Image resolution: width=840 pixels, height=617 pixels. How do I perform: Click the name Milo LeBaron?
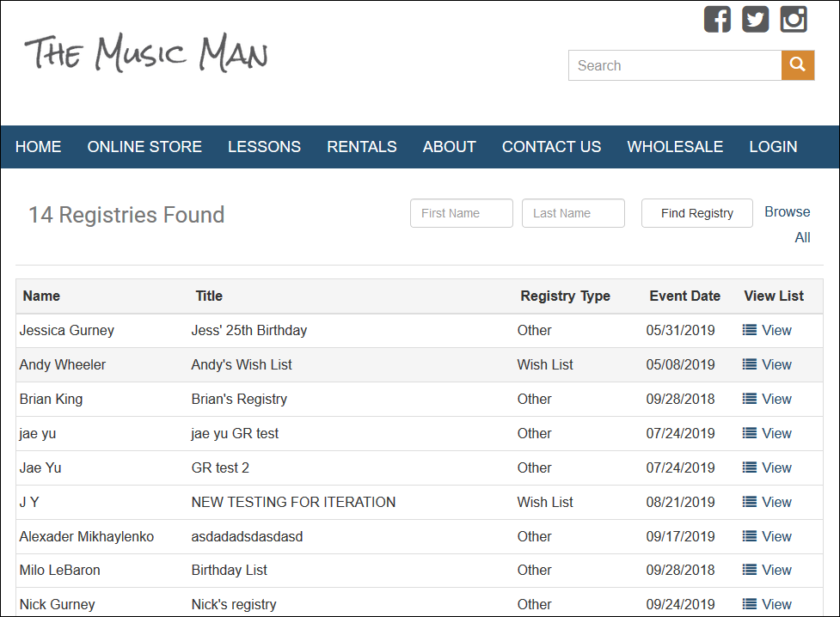[x=59, y=570]
